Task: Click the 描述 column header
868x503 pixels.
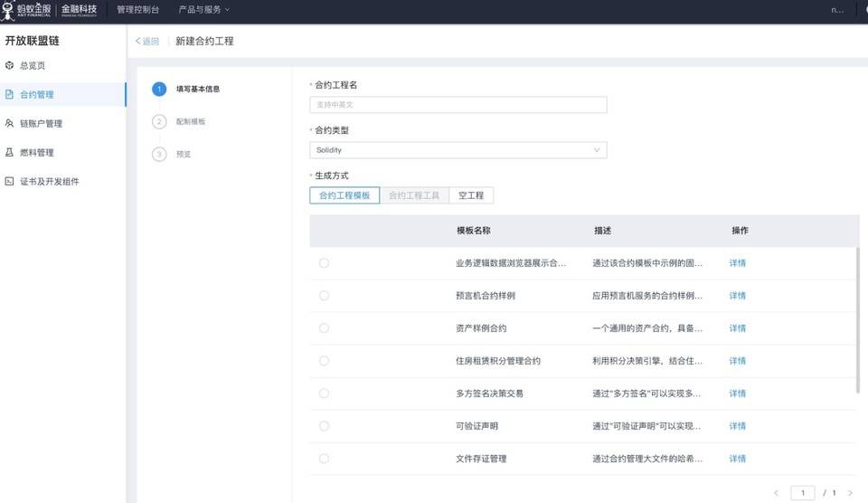Action: [602, 231]
